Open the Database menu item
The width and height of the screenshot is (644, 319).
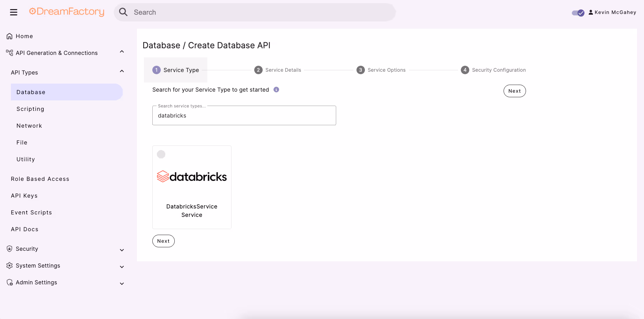tap(67, 92)
